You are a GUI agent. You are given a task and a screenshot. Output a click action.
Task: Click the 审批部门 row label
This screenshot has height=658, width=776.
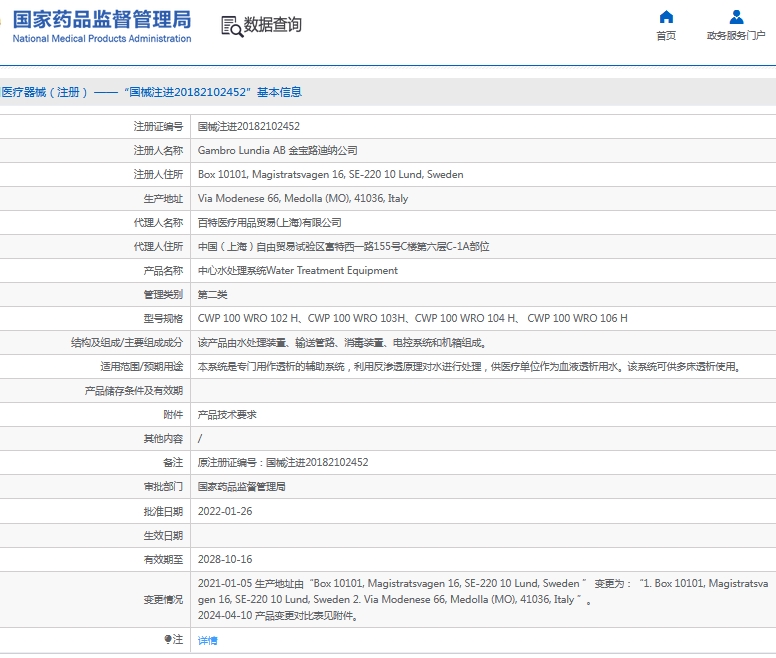[163, 487]
